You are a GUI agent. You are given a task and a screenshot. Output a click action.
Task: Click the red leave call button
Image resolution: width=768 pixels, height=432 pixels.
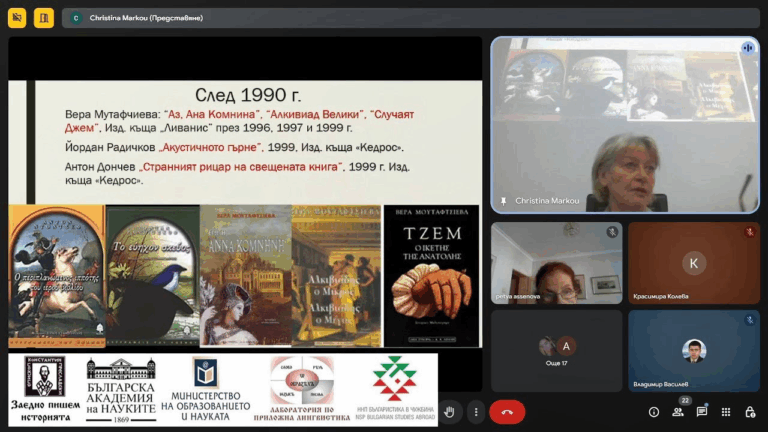[x=507, y=412]
